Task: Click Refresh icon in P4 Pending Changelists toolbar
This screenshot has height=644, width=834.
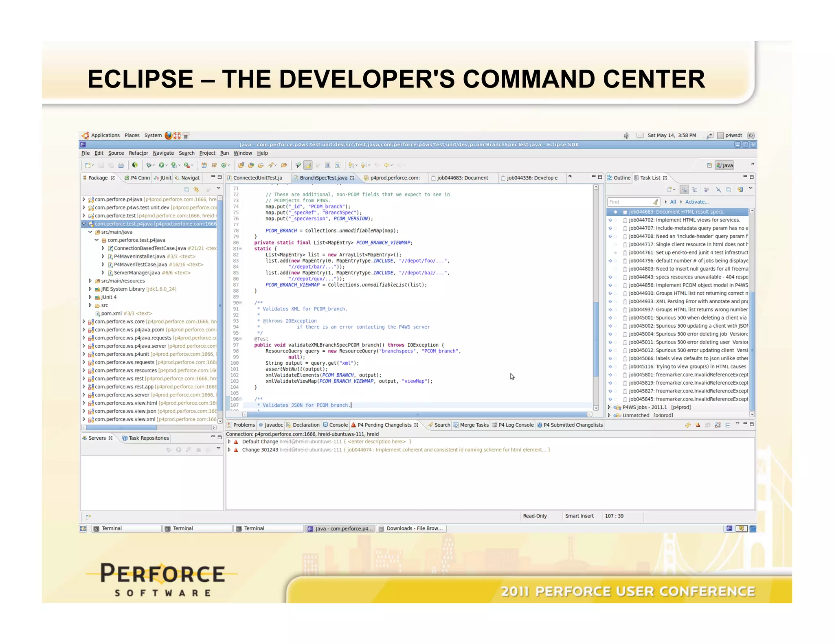Action: click(x=688, y=425)
